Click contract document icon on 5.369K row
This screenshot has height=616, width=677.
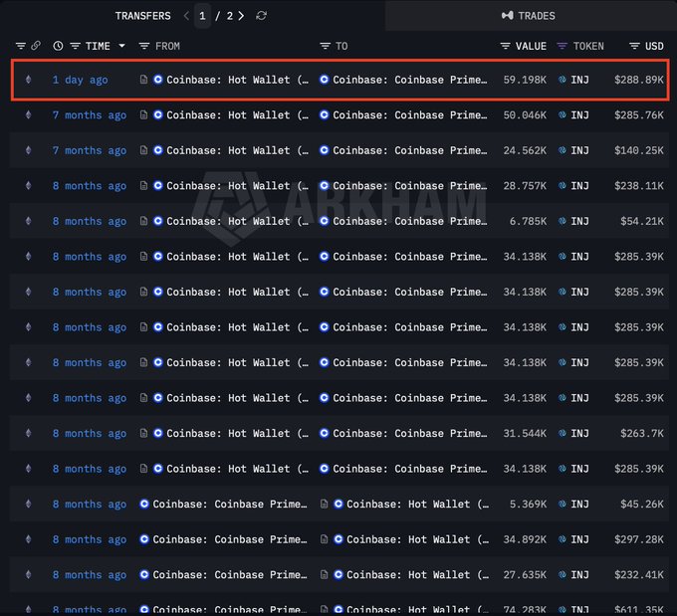(324, 504)
